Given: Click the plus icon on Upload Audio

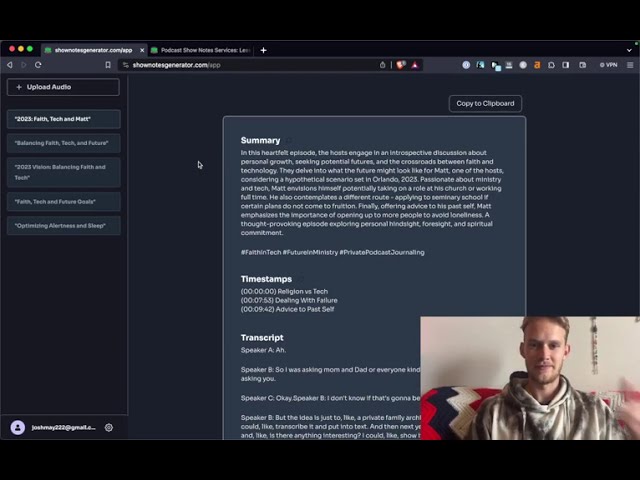Looking at the screenshot, I should (x=19, y=87).
